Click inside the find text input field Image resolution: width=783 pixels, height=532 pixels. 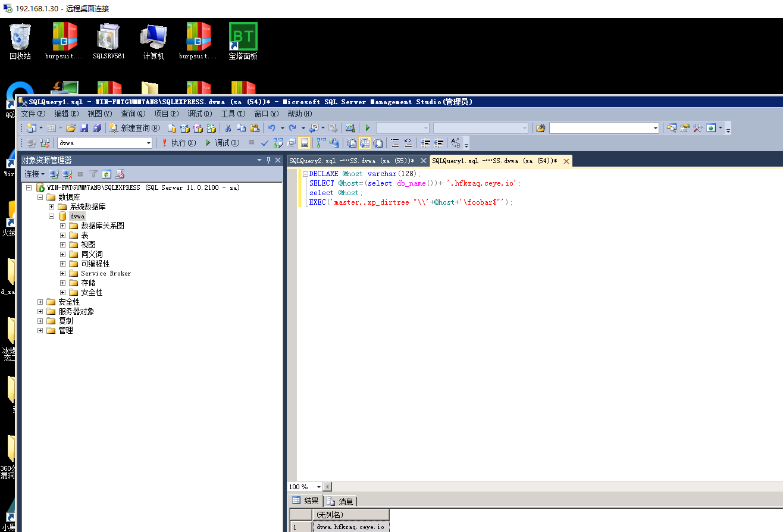coord(600,128)
